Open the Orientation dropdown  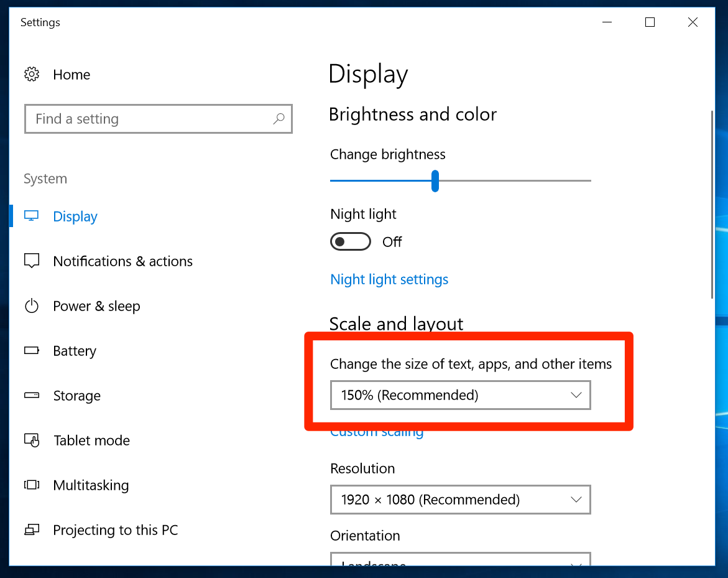[x=461, y=559]
